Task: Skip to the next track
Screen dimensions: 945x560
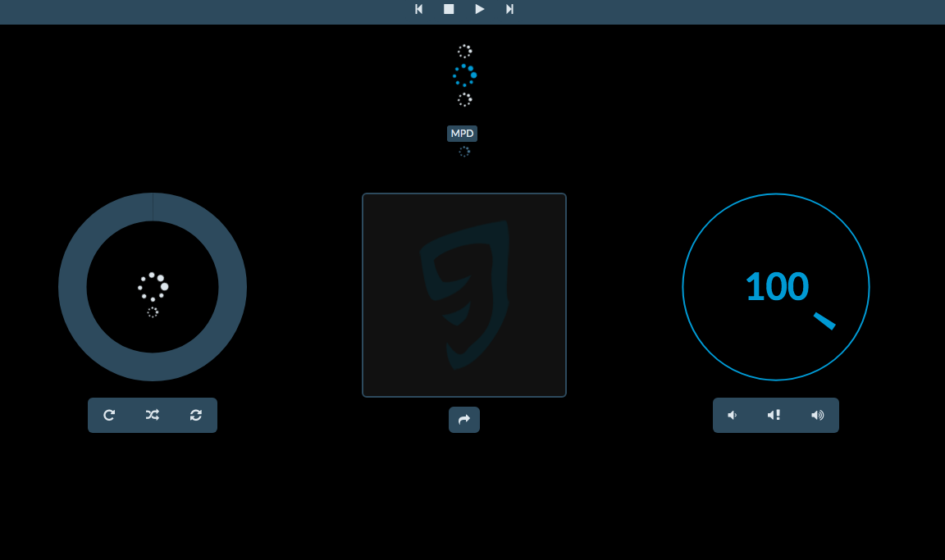Action: coord(509,9)
